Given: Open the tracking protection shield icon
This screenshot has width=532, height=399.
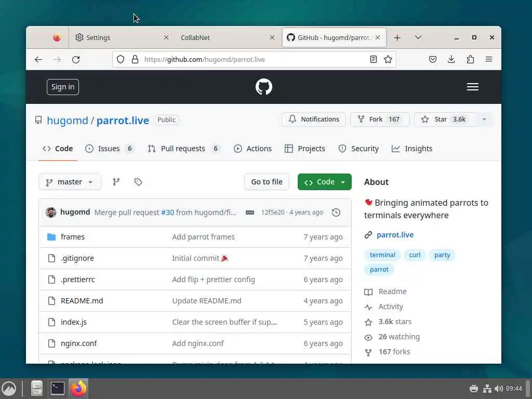Looking at the screenshot, I should click(x=121, y=59).
